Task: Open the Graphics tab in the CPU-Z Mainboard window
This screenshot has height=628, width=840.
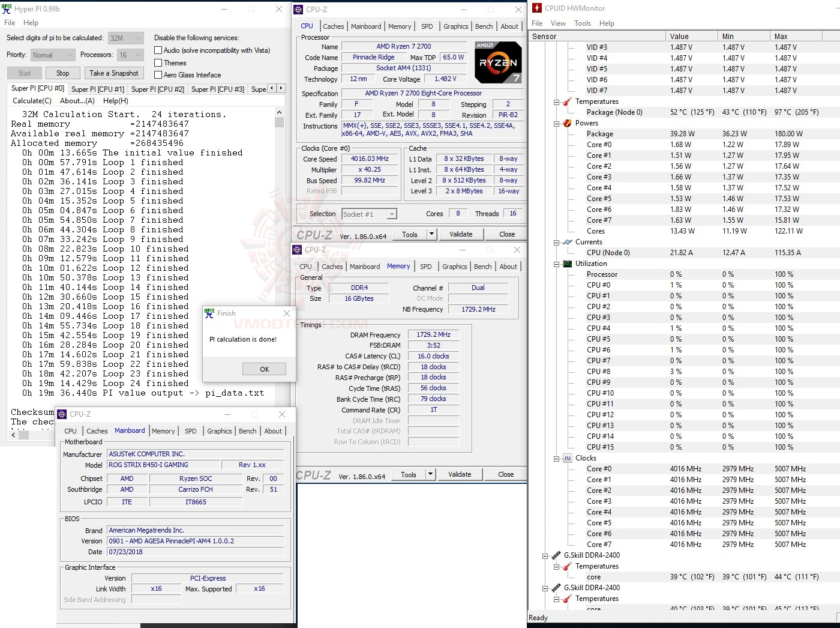Action: 220,431
